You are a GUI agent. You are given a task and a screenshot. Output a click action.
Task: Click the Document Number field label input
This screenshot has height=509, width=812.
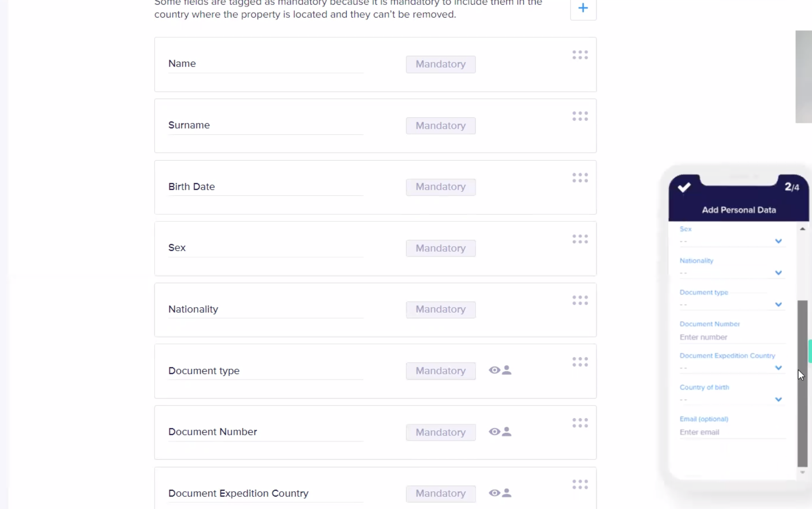[x=266, y=432]
